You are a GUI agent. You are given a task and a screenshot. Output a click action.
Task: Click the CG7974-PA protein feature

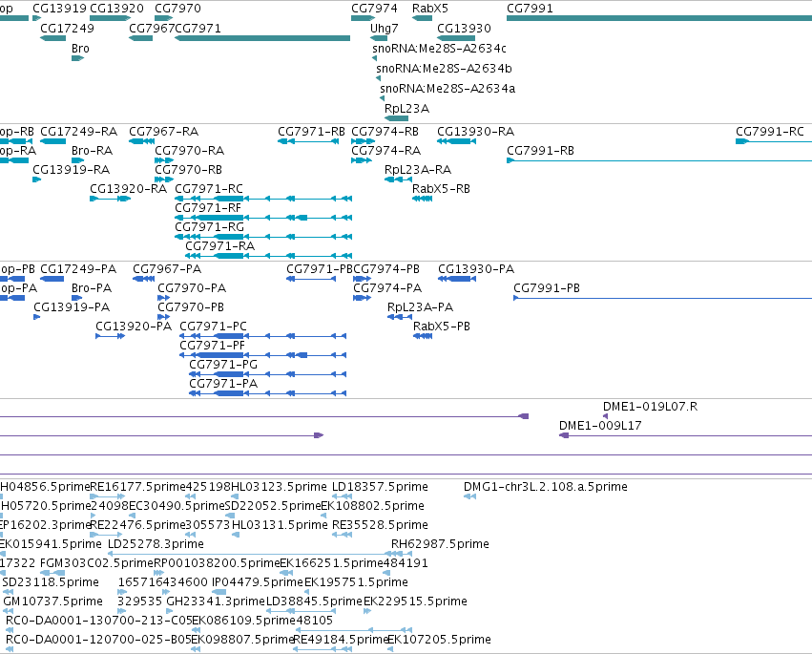click(x=362, y=298)
